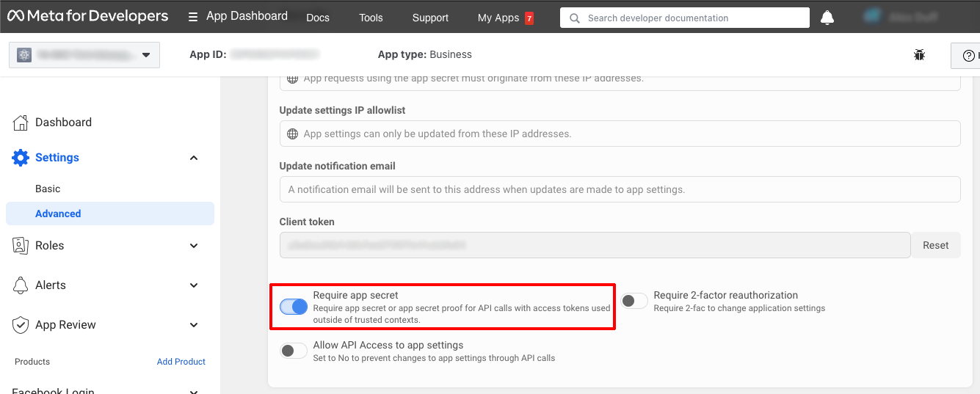Viewport: 980px width, 394px height.
Task: Click App Dashboard title
Action: [247, 16]
